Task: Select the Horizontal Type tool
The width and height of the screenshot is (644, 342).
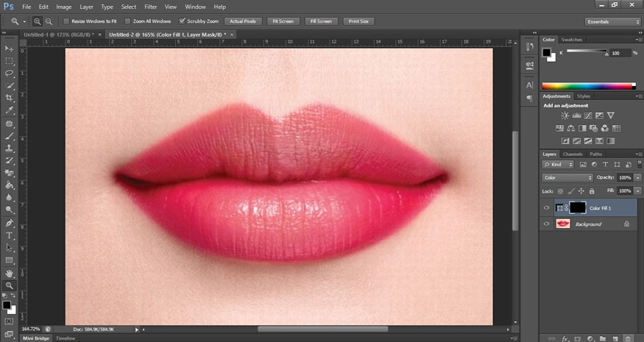Action: point(9,235)
